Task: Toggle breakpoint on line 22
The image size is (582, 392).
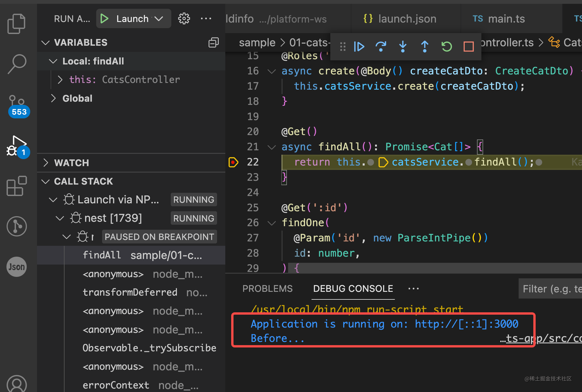Action: click(233, 162)
